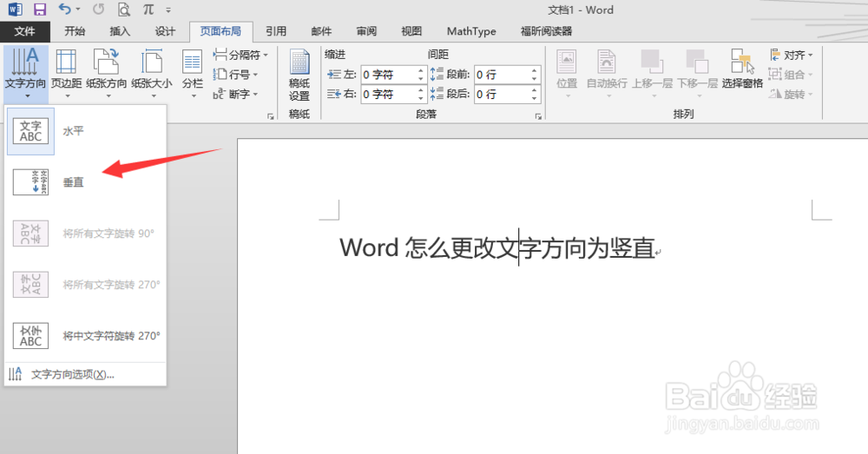Viewport: 868px width, 454px height.
Task: Open the 福昕阅读器 tab
Action: [546, 31]
